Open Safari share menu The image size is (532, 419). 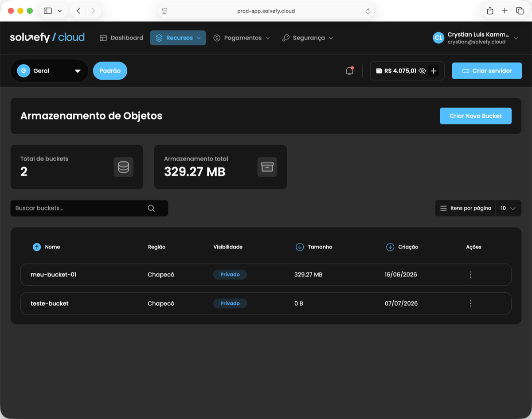(x=490, y=11)
